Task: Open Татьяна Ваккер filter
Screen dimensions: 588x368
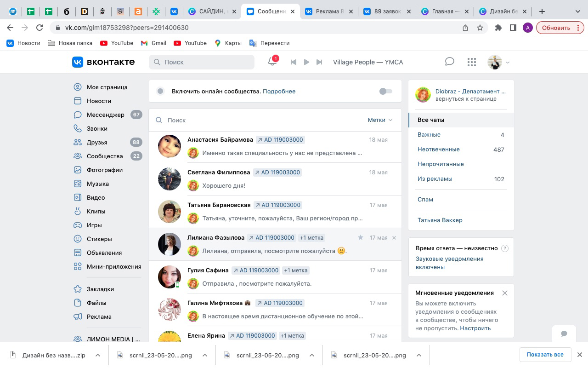Action: [x=461, y=220]
